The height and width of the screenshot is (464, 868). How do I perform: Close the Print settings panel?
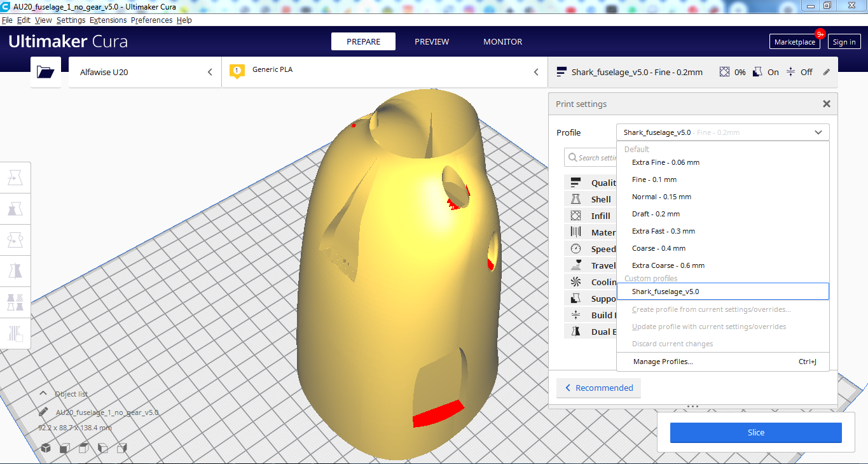coord(826,104)
